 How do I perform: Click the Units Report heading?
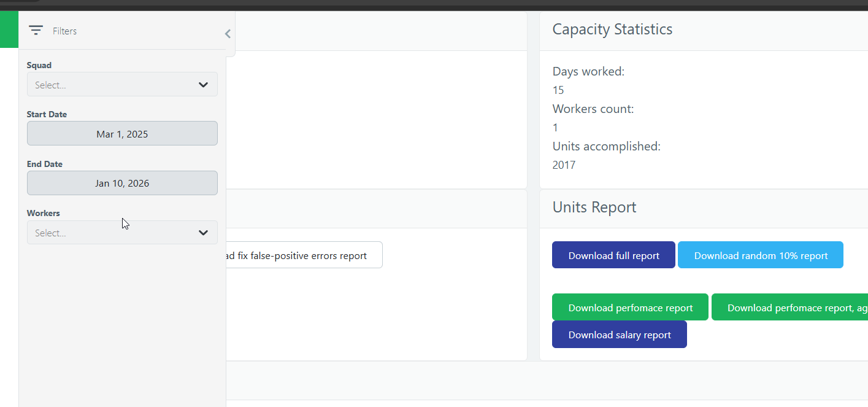[x=594, y=207]
